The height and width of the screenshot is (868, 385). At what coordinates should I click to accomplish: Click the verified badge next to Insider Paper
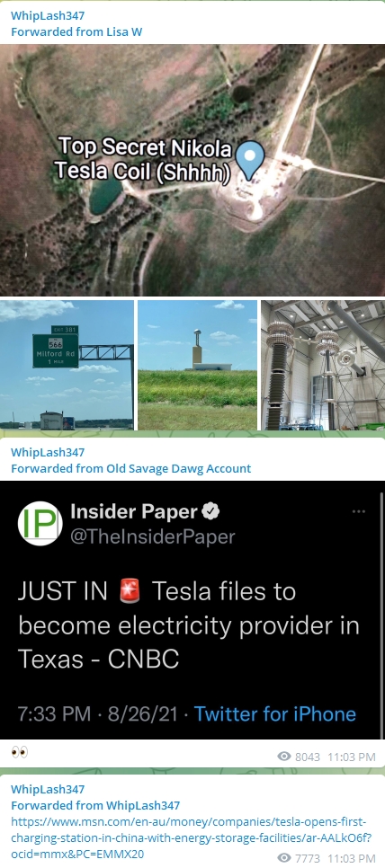(210, 512)
